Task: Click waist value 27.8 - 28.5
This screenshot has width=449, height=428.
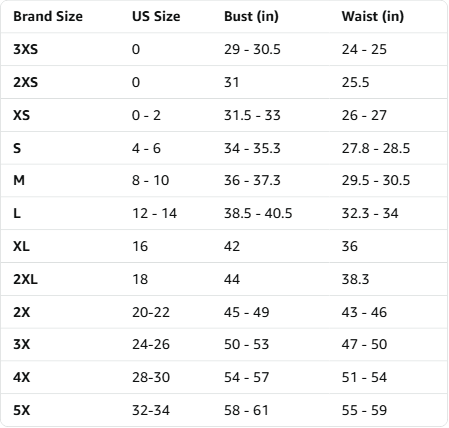Action: (x=376, y=148)
